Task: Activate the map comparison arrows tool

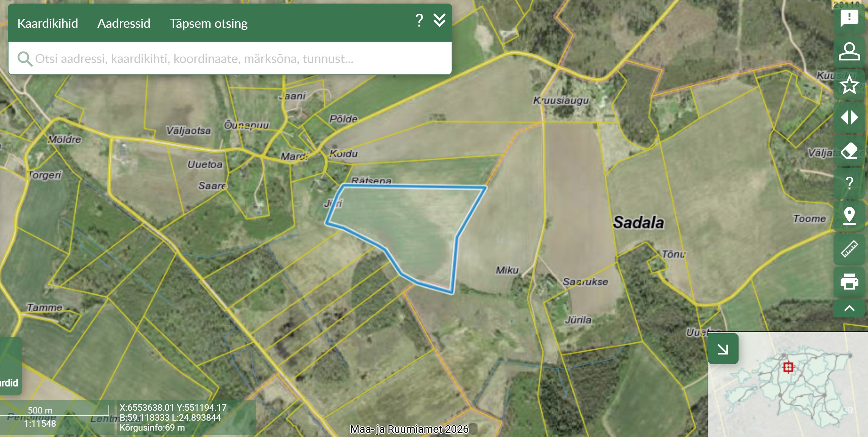Action: tap(849, 117)
